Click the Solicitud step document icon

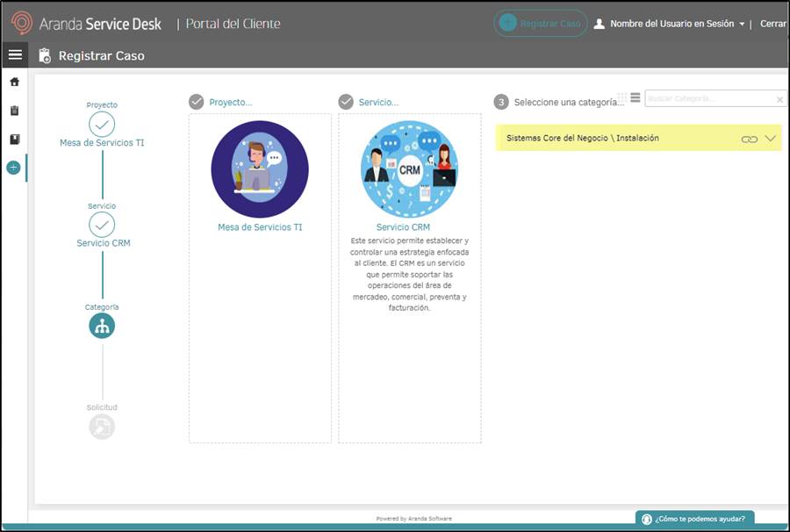point(102,426)
